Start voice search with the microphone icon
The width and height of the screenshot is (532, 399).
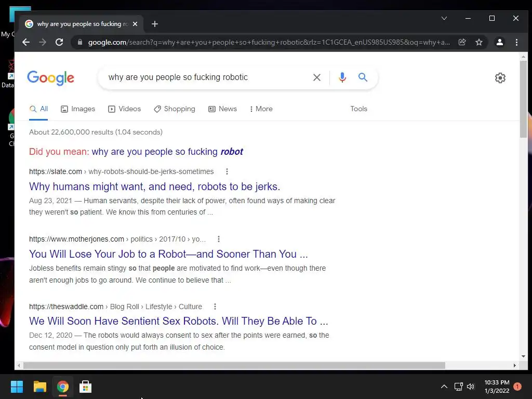click(342, 77)
